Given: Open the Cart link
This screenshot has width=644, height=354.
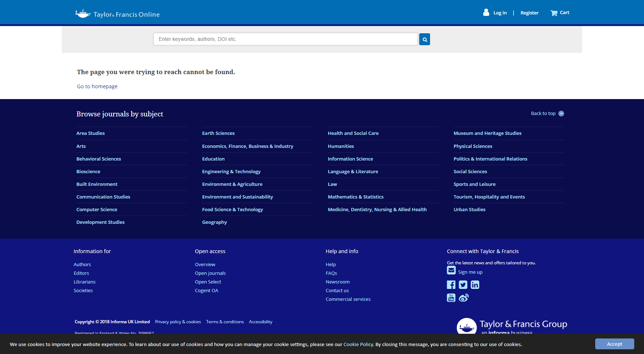Looking at the screenshot, I should [564, 12].
